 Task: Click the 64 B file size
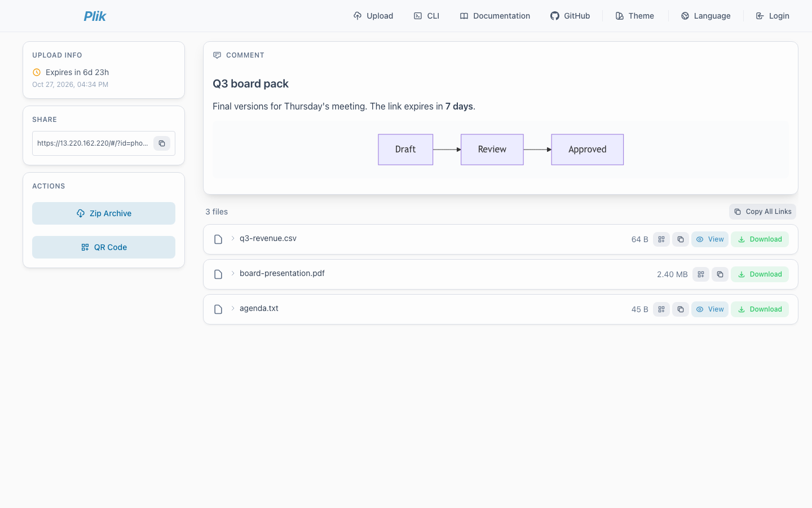640,239
